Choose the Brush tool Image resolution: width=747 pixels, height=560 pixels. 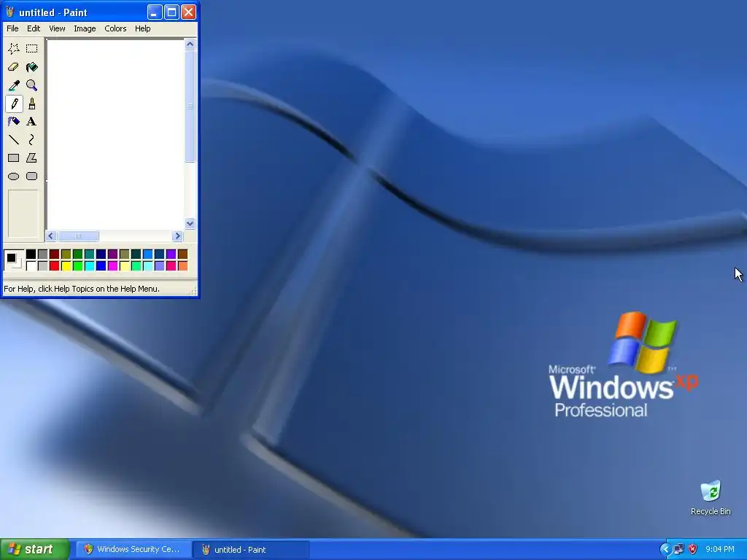pyautogui.click(x=32, y=104)
